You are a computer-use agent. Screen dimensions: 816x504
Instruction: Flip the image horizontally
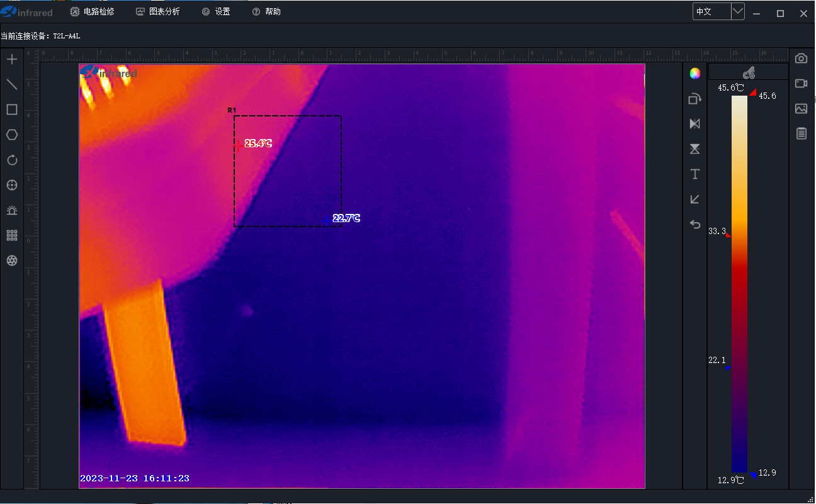[x=695, y=124]
